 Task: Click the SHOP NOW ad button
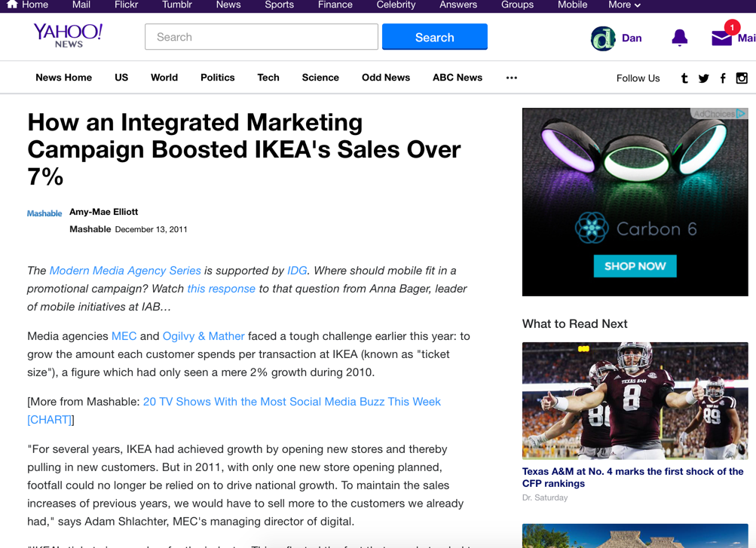[635, 266]
